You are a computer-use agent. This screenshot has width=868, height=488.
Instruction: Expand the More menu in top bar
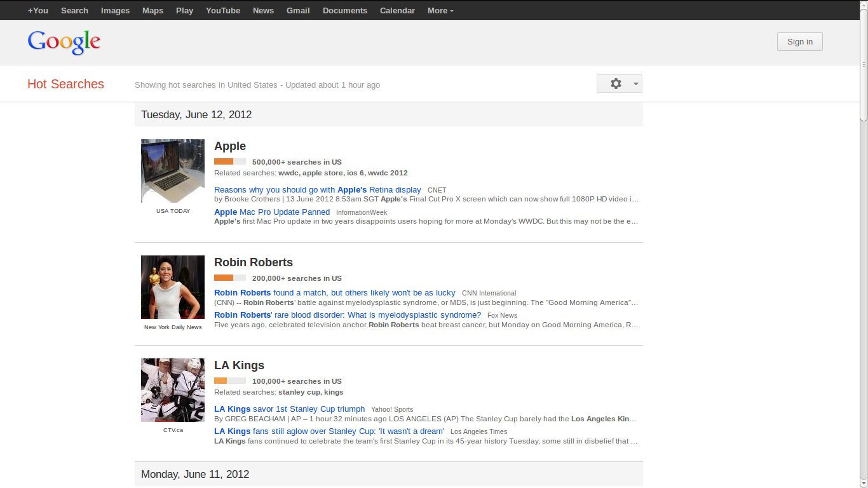click(x=440, y=10)
